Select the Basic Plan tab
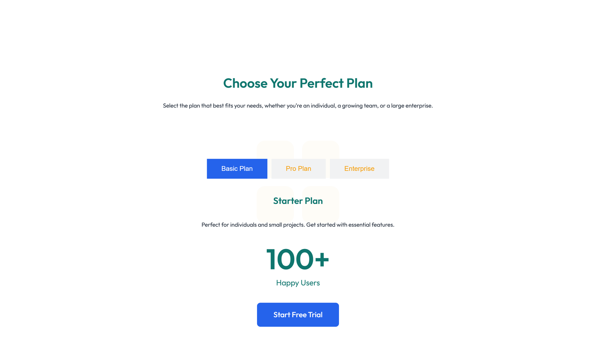Screen dimensions: 596x364 (237, 169)
